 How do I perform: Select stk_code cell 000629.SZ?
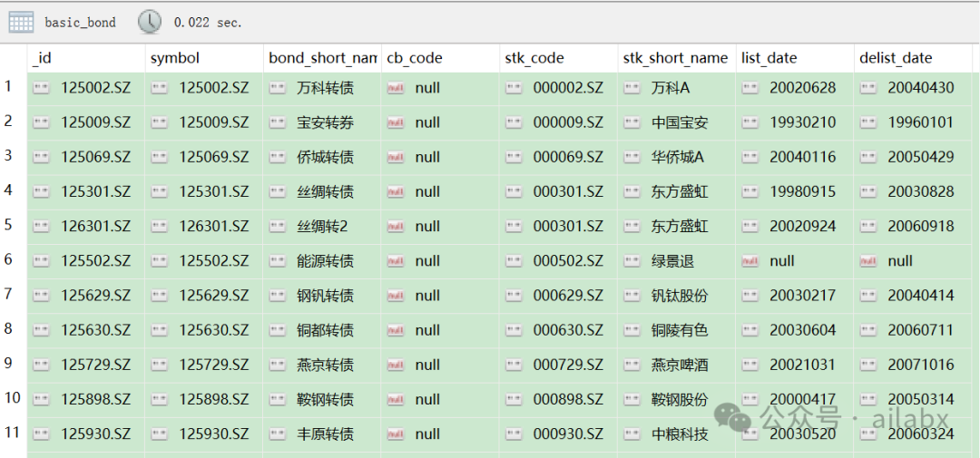[x=558, y=296]
